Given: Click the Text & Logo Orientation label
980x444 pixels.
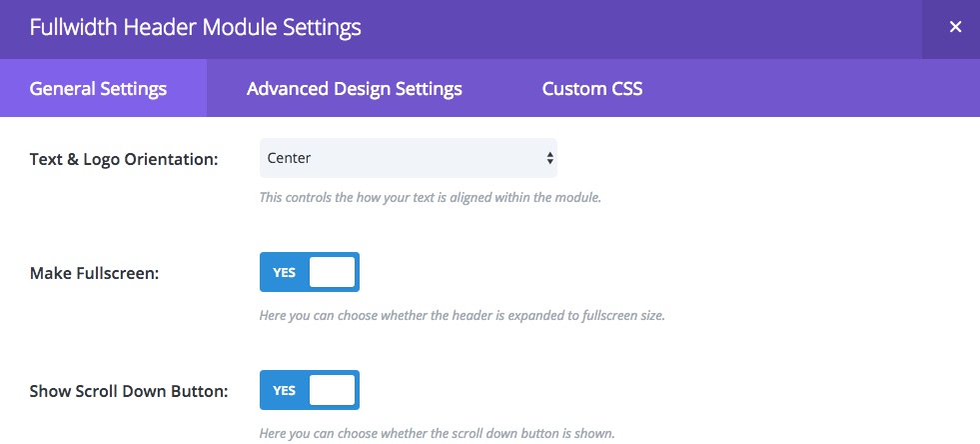Looking at the screenshot, I should (x=124, y=159).
